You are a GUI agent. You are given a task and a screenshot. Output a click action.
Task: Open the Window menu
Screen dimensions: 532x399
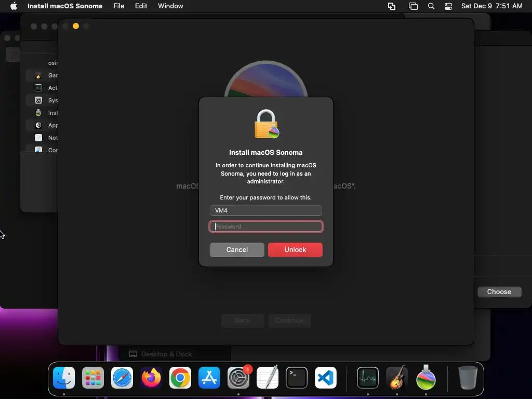pyautogui.click(x=170, y=6)
